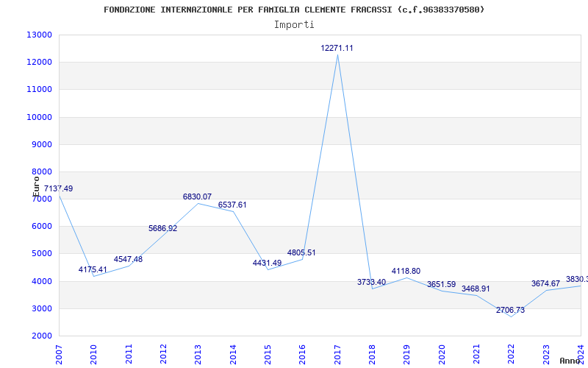Click the x-axis year 2017

(337, 355)
